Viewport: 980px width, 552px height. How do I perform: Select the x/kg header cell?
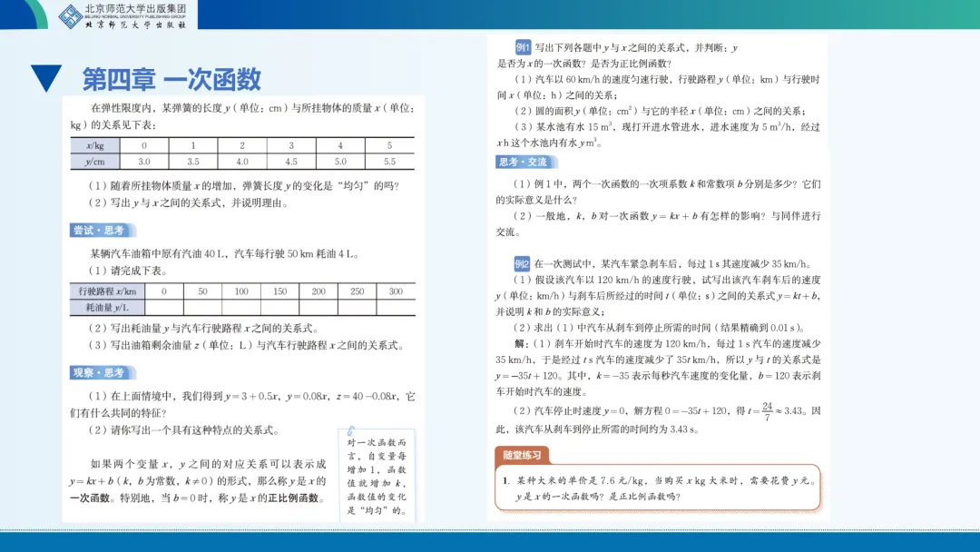[95, 145]
